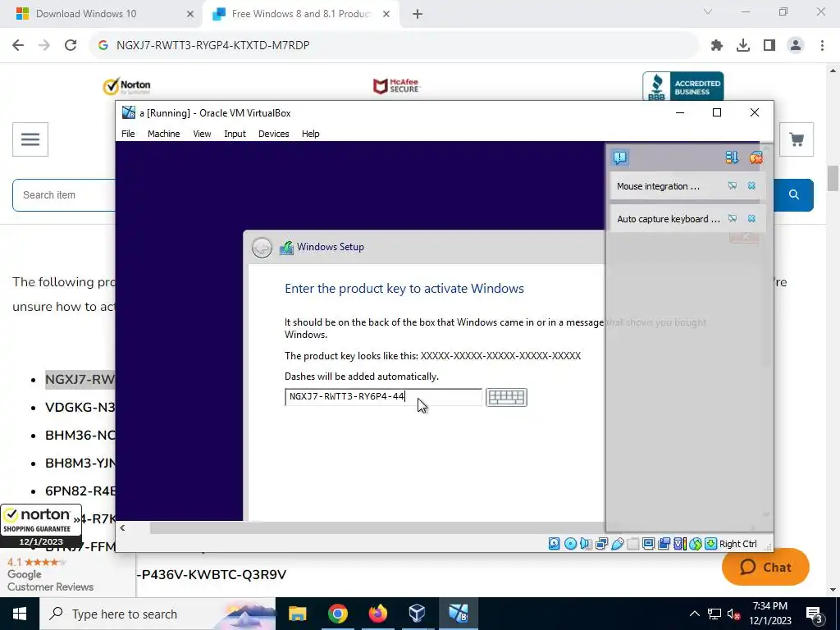Open the Windows notification center
The height and width of the screenshot is (630, 840).
pyautogui.click(x=815, y=614)
